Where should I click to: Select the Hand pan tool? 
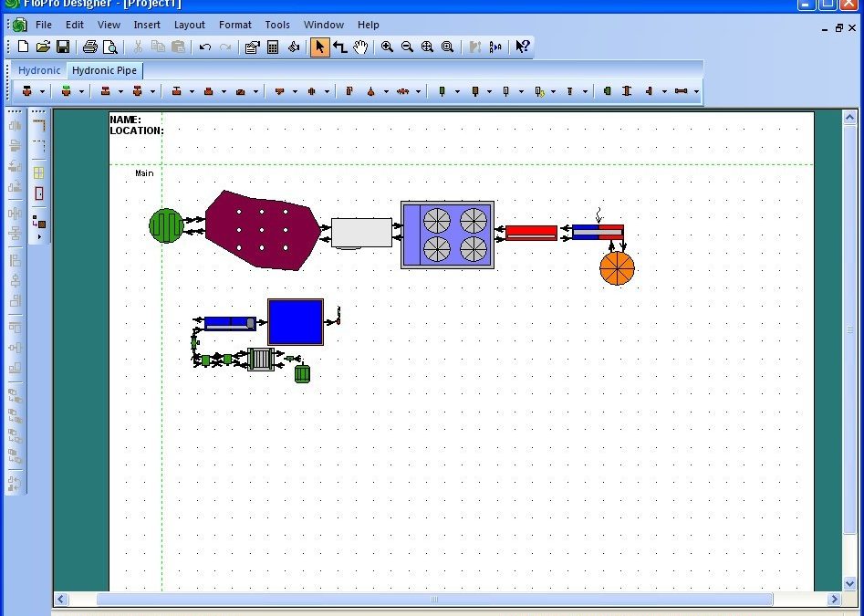pos(360,47)
